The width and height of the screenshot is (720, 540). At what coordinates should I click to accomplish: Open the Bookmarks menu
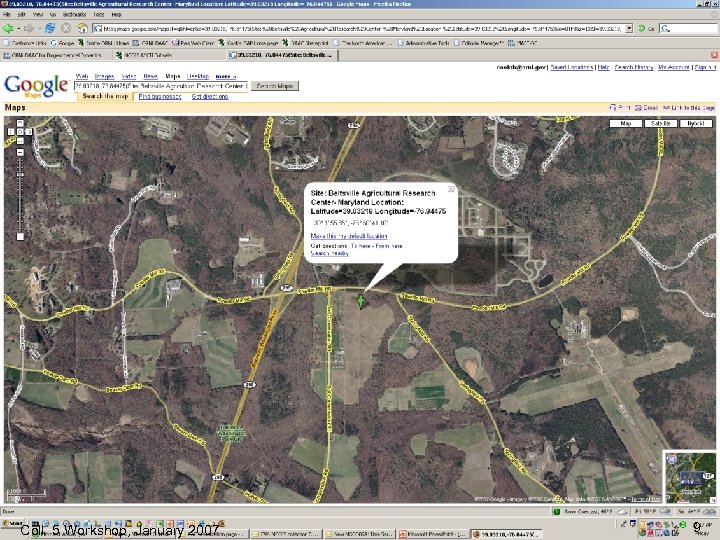click(74, 15)
